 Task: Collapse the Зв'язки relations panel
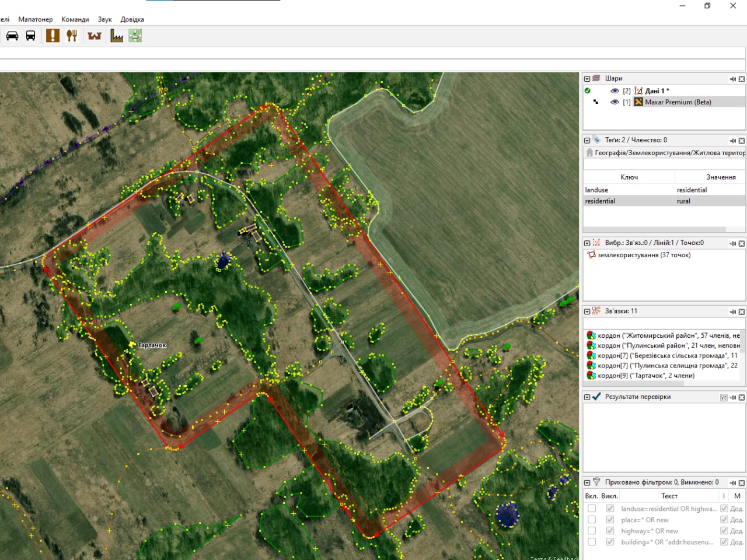(x=587, y=311)
